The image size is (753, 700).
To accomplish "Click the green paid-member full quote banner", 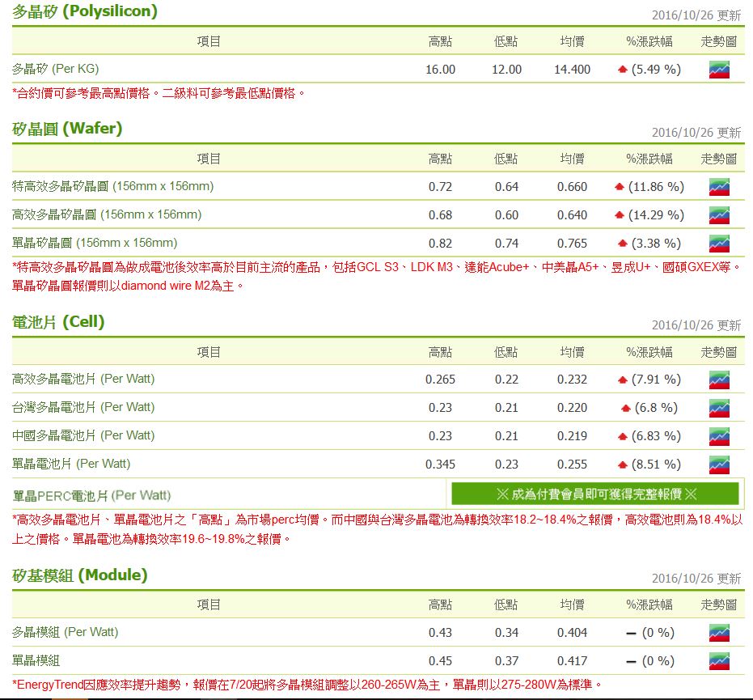I will pos(595,494).
